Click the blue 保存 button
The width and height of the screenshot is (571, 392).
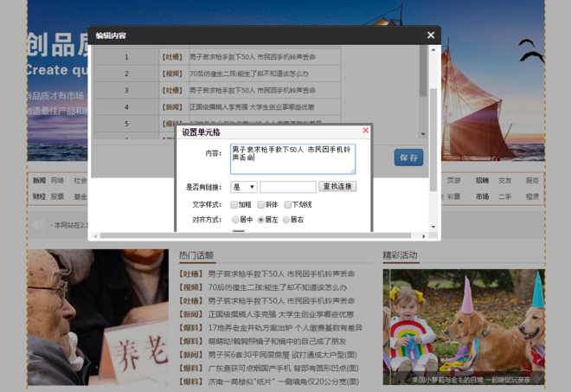pos(408,157)
